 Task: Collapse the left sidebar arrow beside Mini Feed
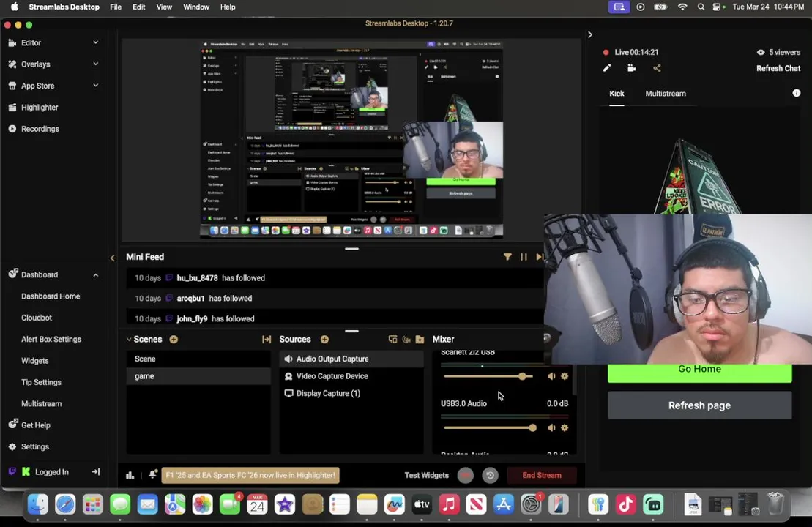112,258
